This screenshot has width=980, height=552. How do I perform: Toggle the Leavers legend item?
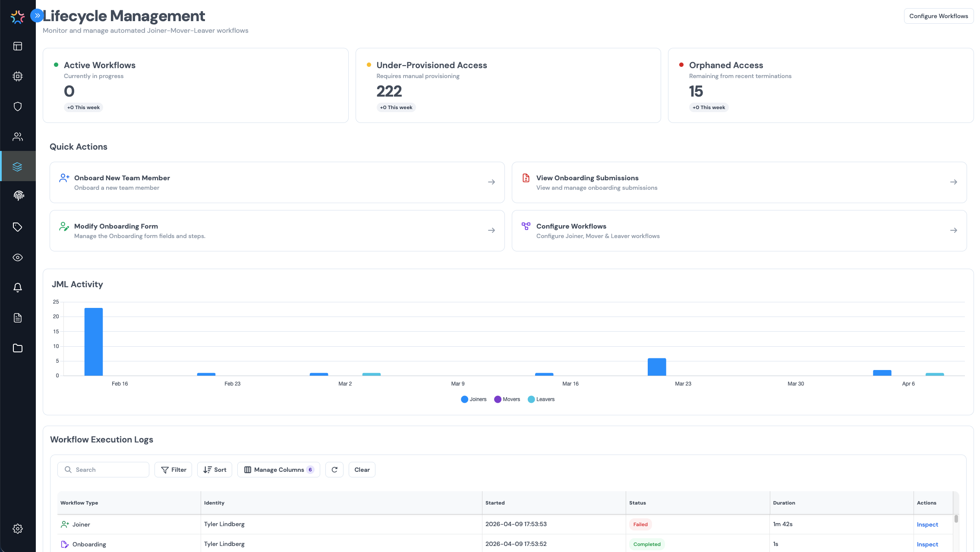541,399
